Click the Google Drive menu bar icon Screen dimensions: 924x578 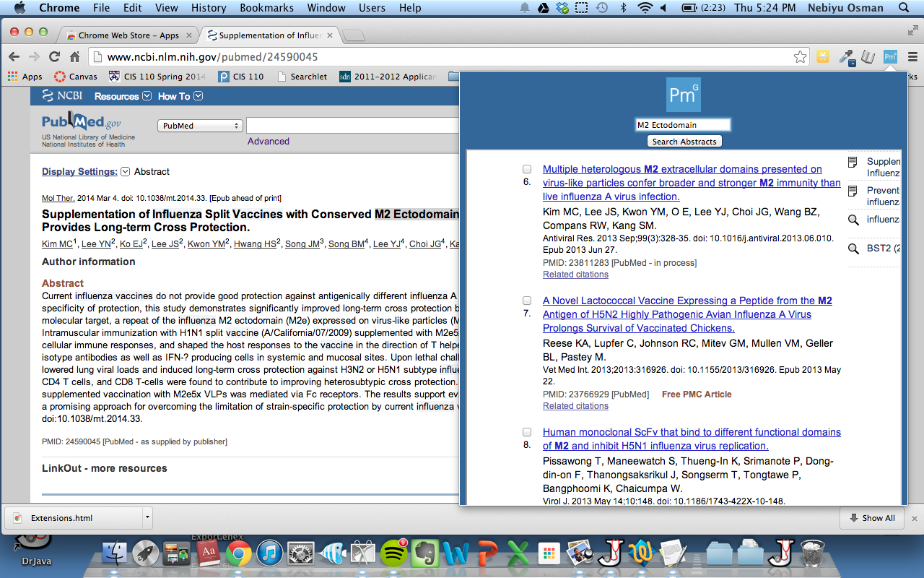543,8
